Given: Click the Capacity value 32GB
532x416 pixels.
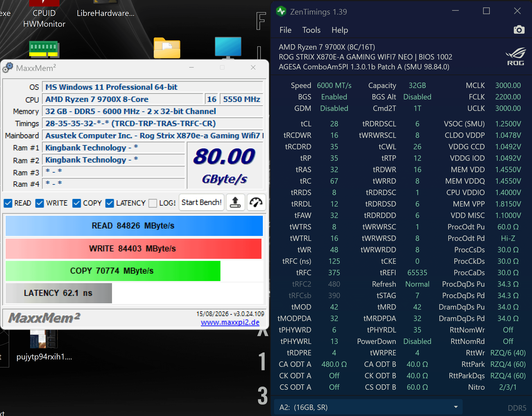Looking at the screenshot, I should tap(417, 86).
